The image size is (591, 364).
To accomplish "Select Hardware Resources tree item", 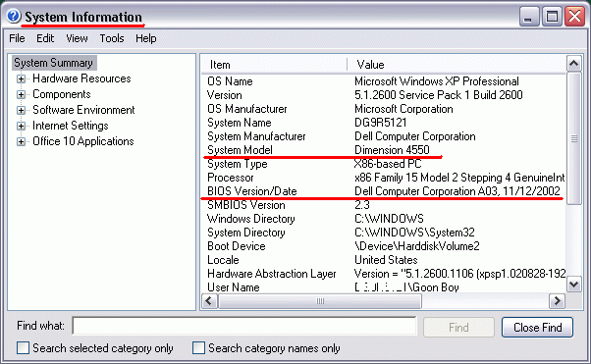I will click(81, 78).
